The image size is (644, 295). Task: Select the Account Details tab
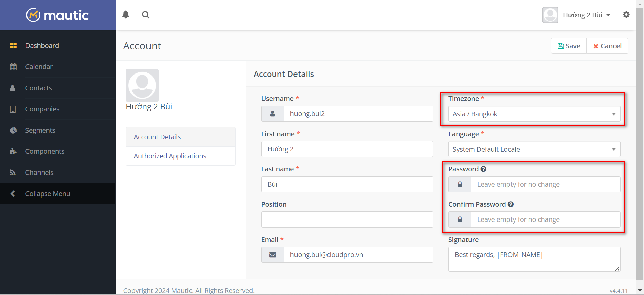click(x=157, y=137)
